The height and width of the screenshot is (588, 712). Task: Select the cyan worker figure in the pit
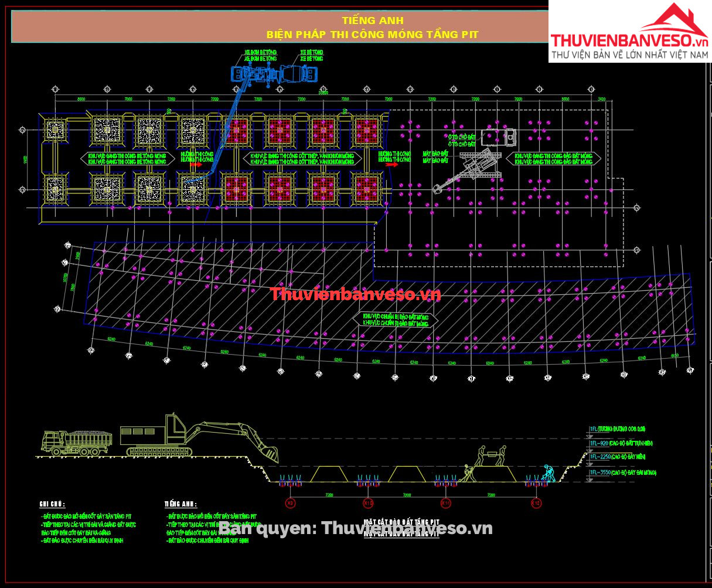coord(549,474)
